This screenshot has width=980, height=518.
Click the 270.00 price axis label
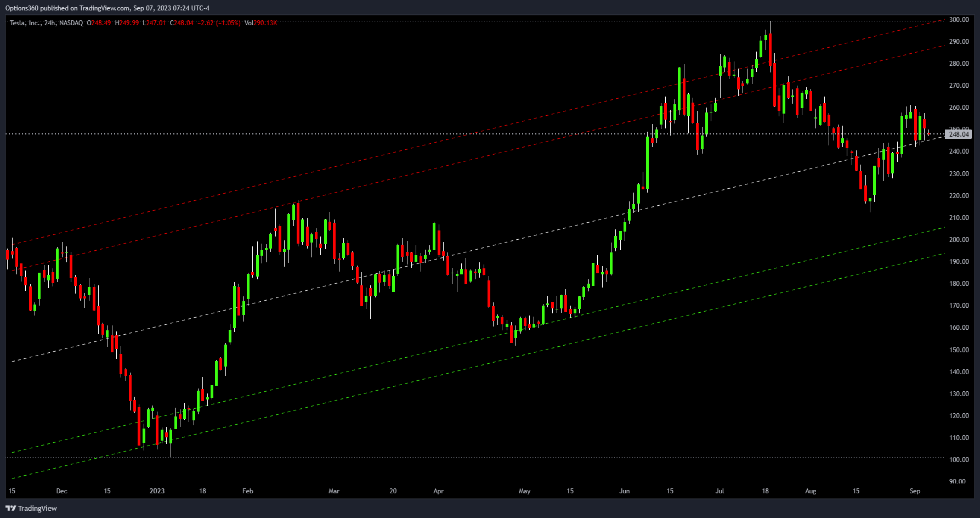[959, 86]
